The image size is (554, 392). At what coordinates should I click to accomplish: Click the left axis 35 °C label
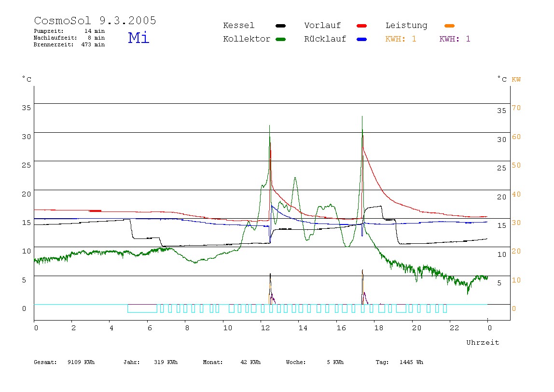[x=27, y=108]
